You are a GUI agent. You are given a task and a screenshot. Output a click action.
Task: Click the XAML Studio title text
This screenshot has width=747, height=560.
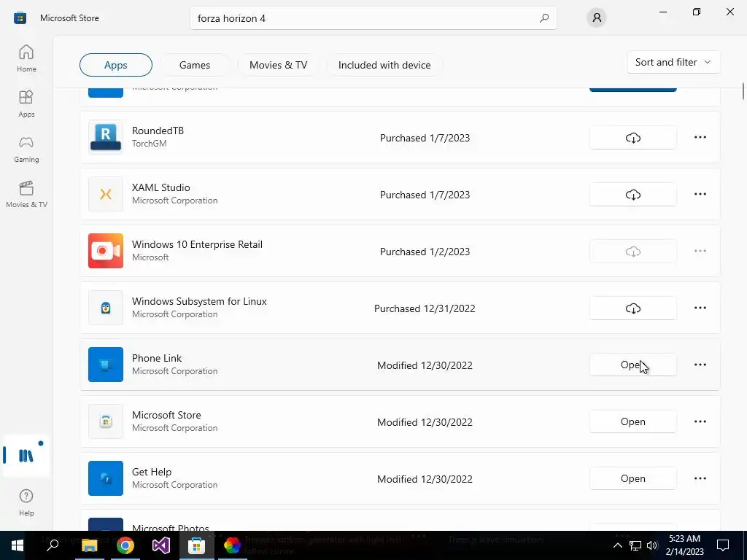pyautogui.click(x=161, y=187)
